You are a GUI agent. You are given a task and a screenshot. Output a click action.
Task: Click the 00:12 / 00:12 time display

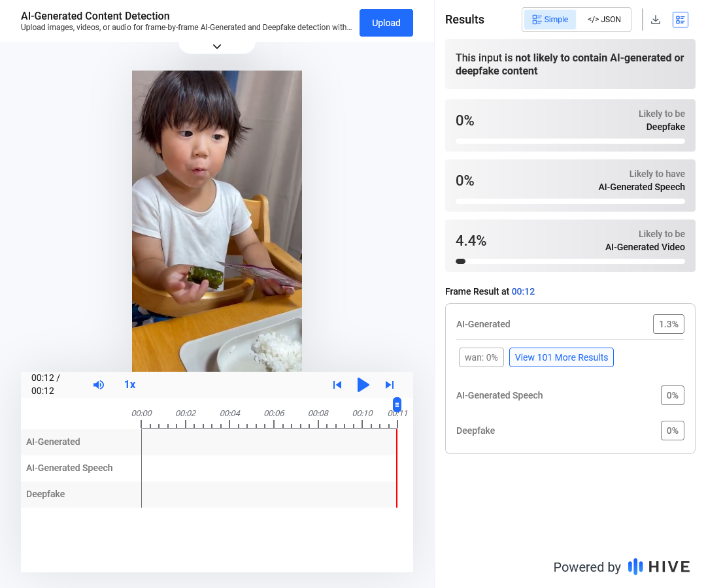pos(46,384)
